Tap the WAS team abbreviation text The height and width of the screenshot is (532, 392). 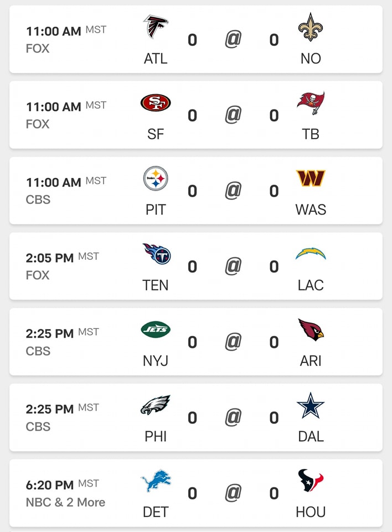pos(311,209)
